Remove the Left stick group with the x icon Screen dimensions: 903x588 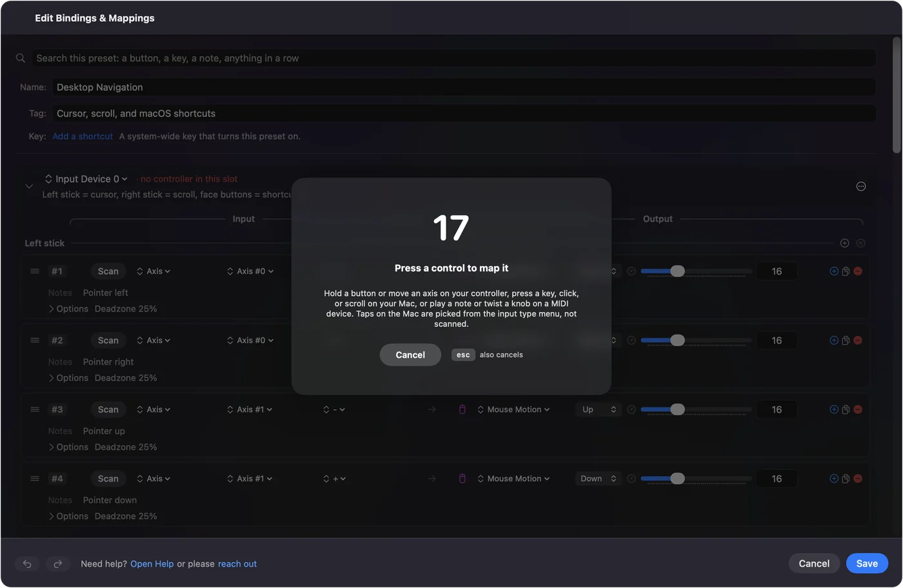click(x=860, y=243)
